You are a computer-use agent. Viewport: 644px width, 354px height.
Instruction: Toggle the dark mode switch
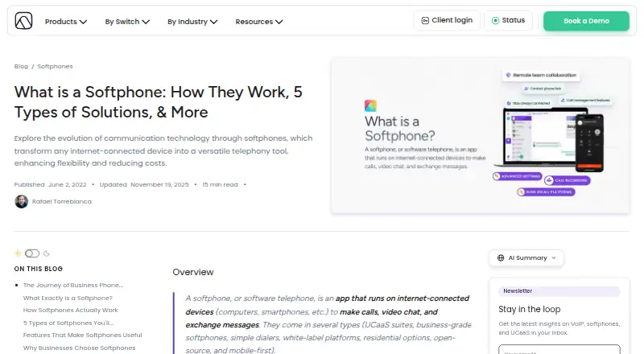click(x=32, y=253)
